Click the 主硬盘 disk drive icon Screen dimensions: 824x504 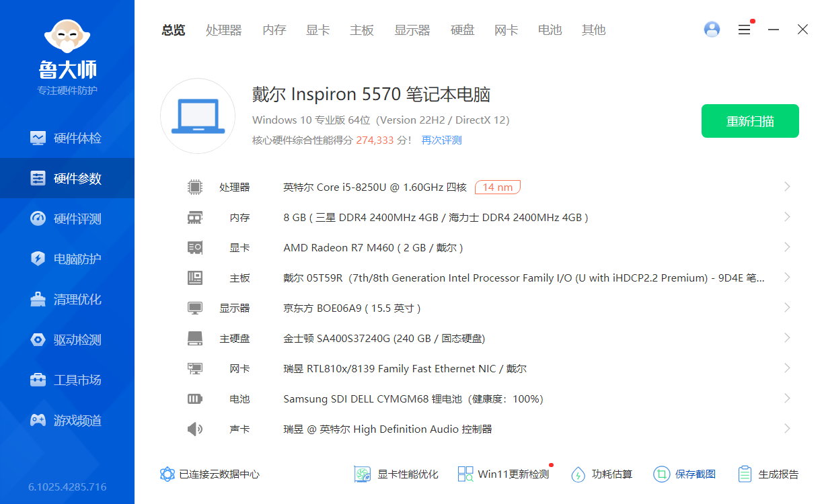pos(195,339)
